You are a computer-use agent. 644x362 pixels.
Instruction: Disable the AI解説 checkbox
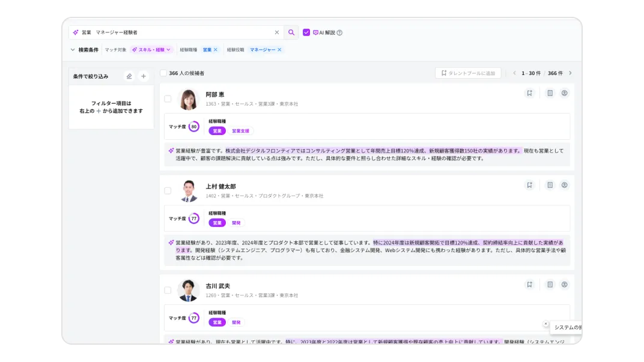pyautogui.click(x=308, y=32)
